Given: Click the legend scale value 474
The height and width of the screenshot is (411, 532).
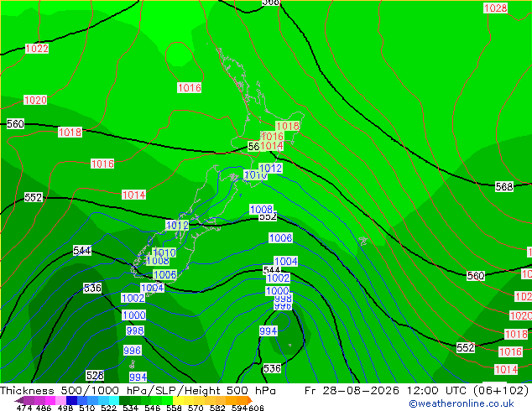Looking at the screenshot, I should (x=24, y=408).
